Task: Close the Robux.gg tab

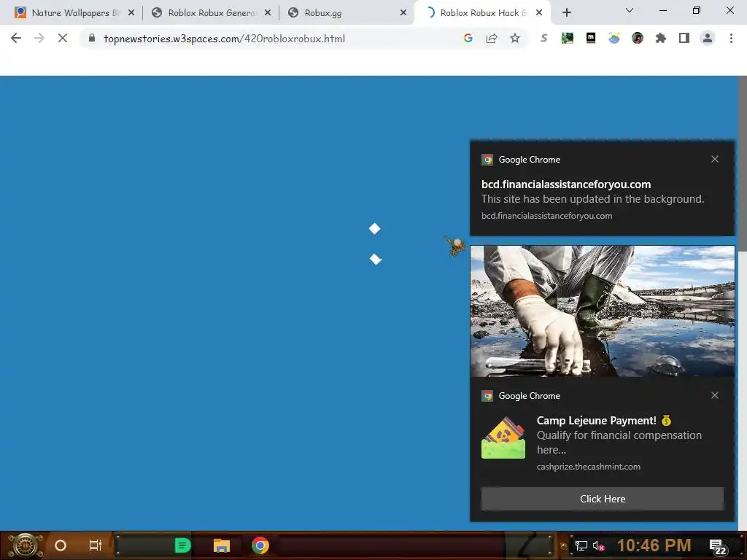Action: pyautogui.click(x=403, y=13)
